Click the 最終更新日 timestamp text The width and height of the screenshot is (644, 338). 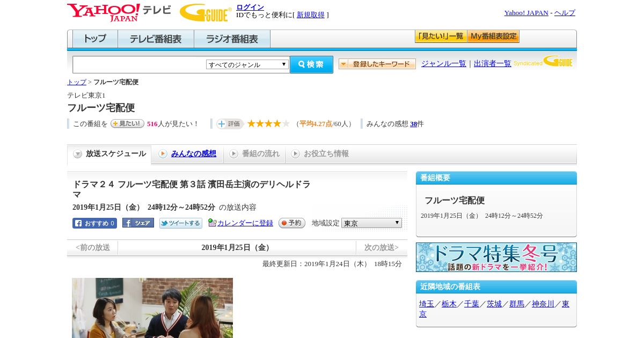tap(332, 264)
